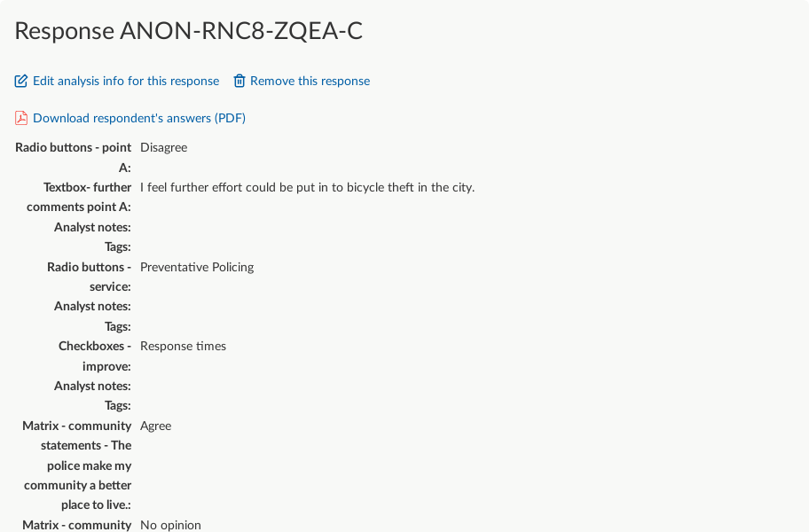Click the bicycle theft comment text
The width and height of the screenshot is (809, 532).
[x=308, y=187]
